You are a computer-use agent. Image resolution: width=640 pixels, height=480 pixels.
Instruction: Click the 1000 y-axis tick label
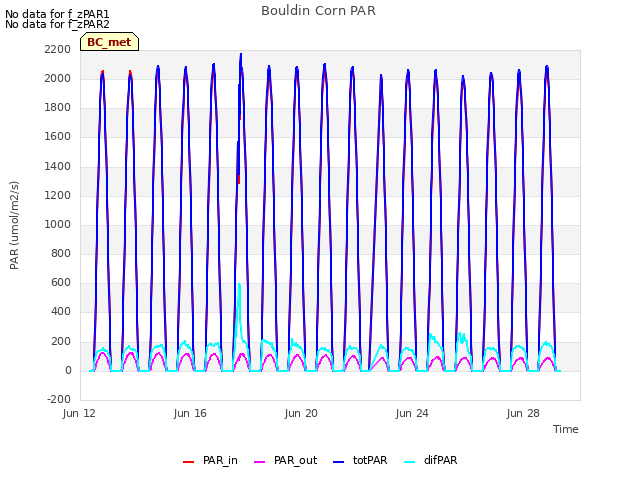[x=58, y=224]
